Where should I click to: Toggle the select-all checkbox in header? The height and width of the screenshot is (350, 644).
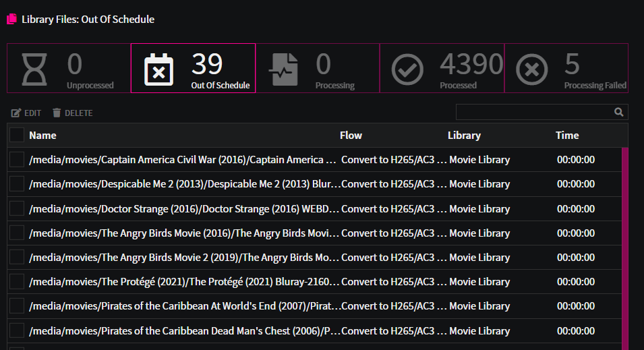click(17, 135)
